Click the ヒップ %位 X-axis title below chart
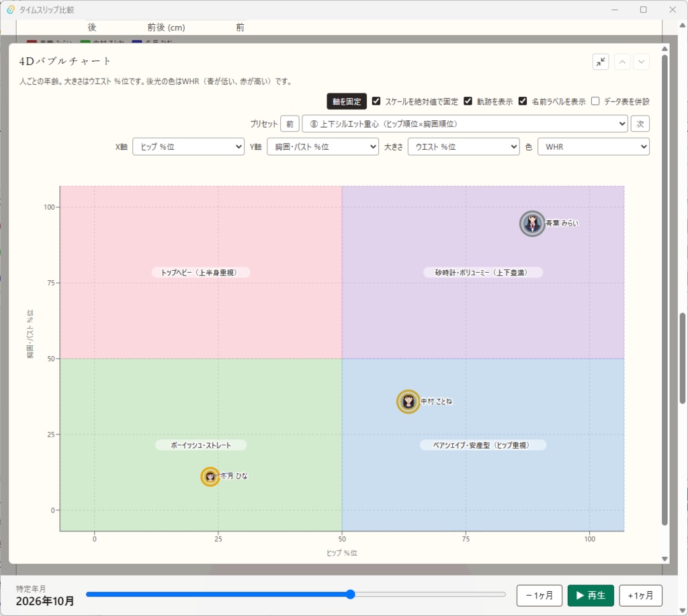Screen dimensions: 688x616 click(342, 553)
